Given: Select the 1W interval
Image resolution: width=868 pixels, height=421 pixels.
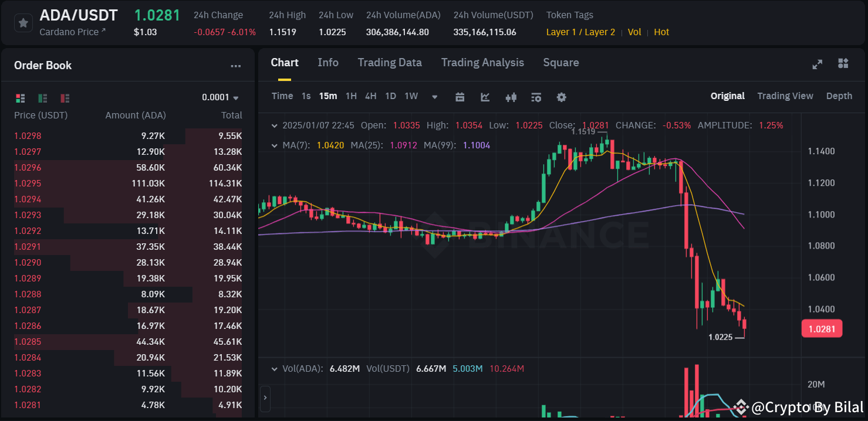Looking at the screenshot, I should [411, 96].
